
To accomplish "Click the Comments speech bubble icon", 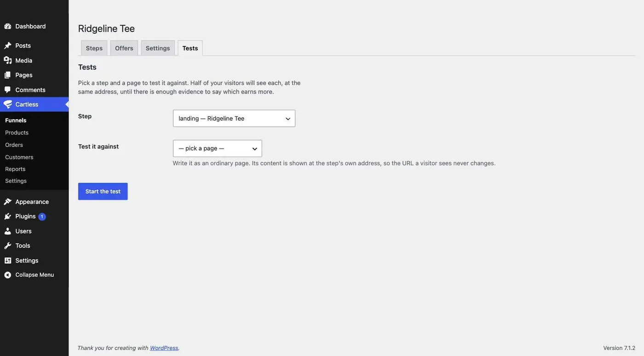I will point(8,90).
